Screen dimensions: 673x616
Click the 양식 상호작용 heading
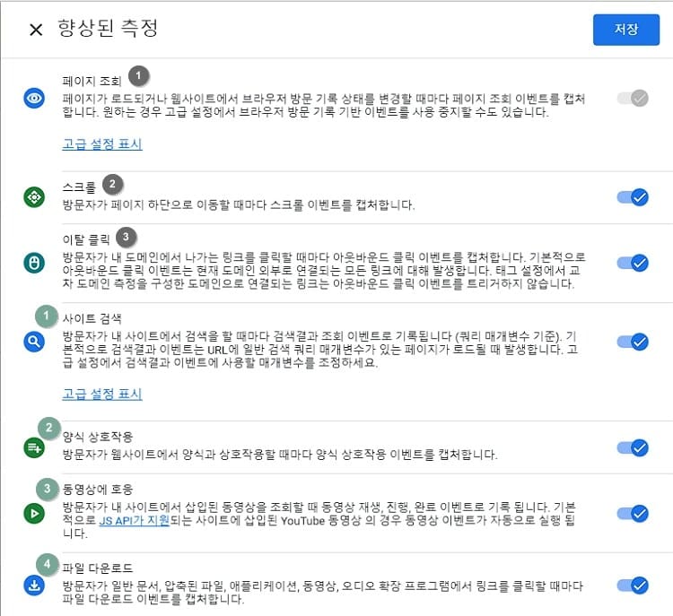coord(98,438)
